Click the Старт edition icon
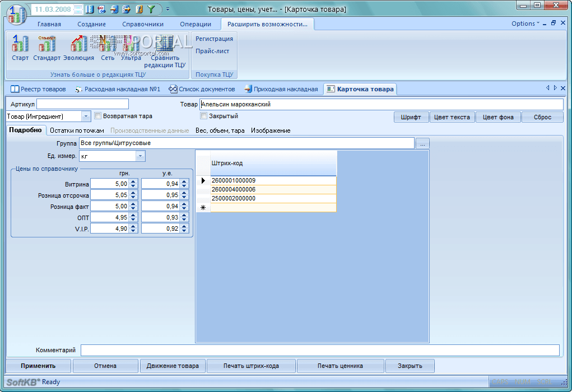 click(20, 44)
